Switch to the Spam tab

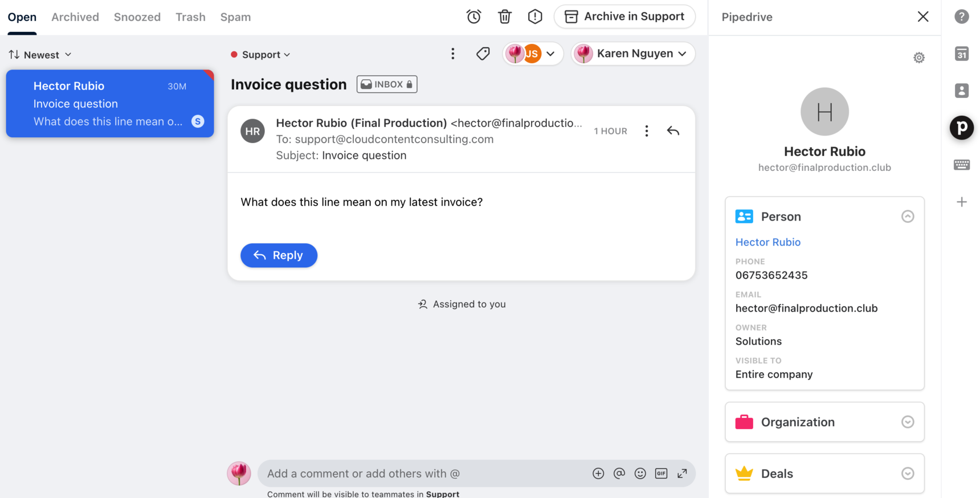[x=235, y=17]
